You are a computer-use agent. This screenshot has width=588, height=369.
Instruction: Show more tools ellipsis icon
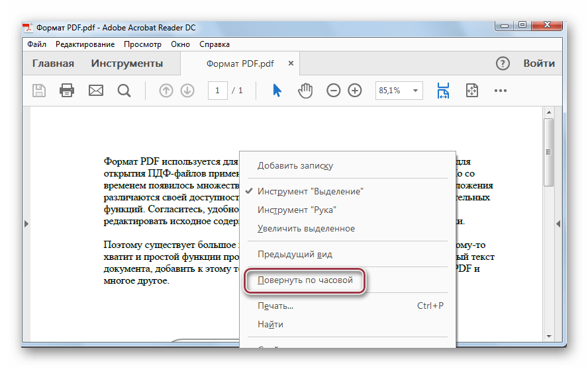pos(500,91)
